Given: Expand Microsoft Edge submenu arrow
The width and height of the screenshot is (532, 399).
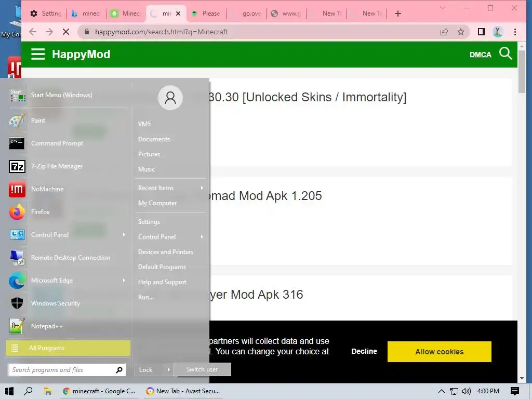Looking at the screenshot, I should tap(124, 280).
